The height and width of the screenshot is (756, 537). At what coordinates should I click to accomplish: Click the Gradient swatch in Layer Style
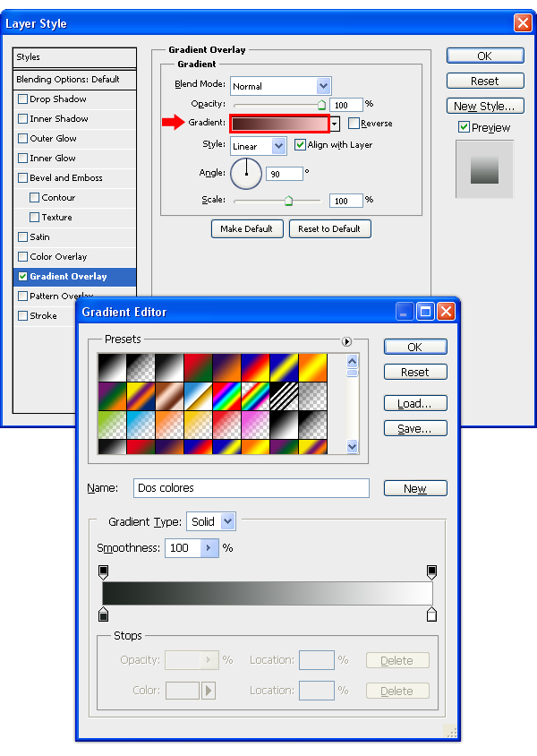tap(279, 124)
